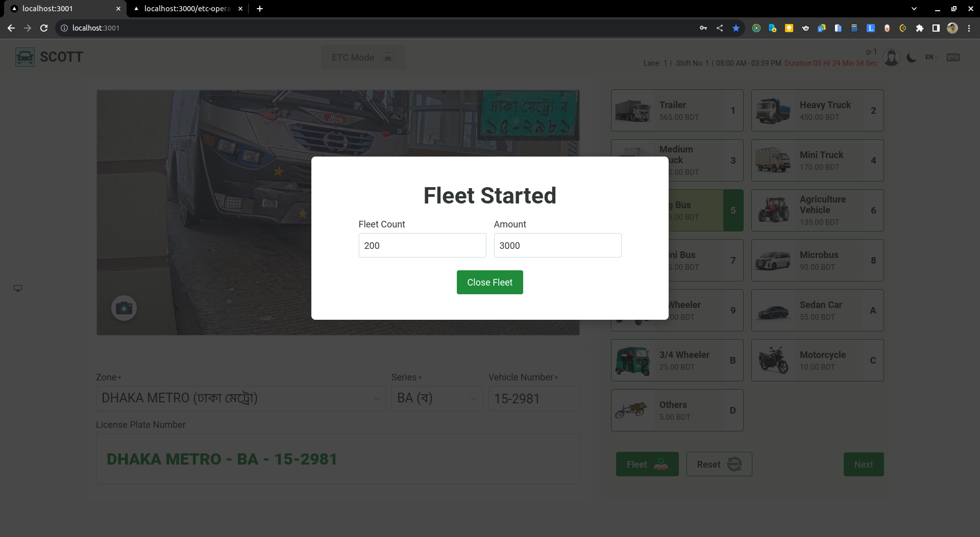Toggle the ETC Mode button
The height and width of the screenshot is (537, 980).
pyautogui.click(x=363, y=57)
